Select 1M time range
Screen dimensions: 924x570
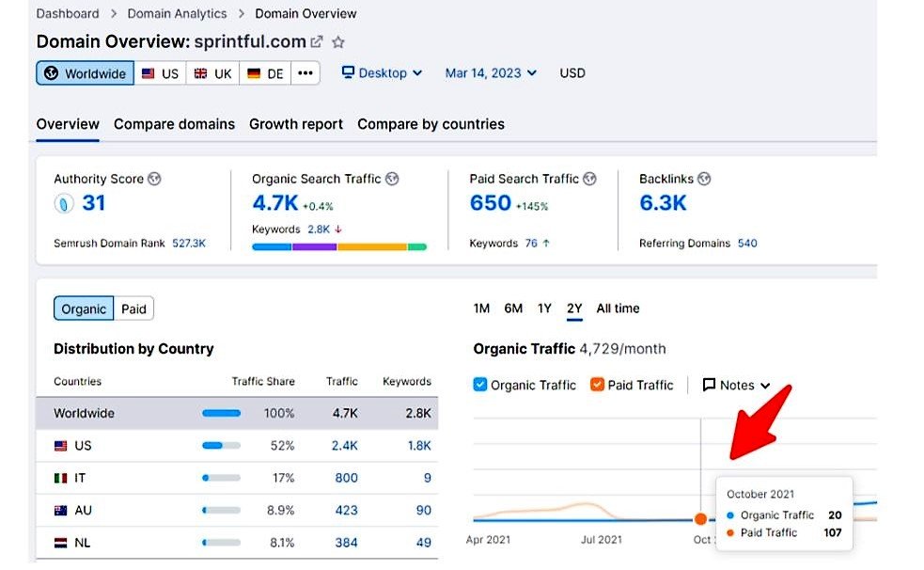[x=481, y=309]
